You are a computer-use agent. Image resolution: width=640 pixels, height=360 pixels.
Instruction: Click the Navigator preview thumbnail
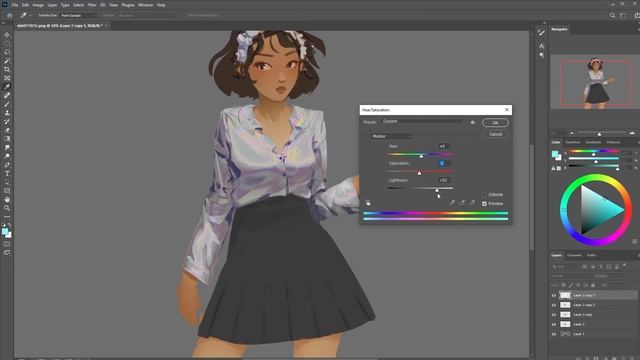click(x=595, y=82)
